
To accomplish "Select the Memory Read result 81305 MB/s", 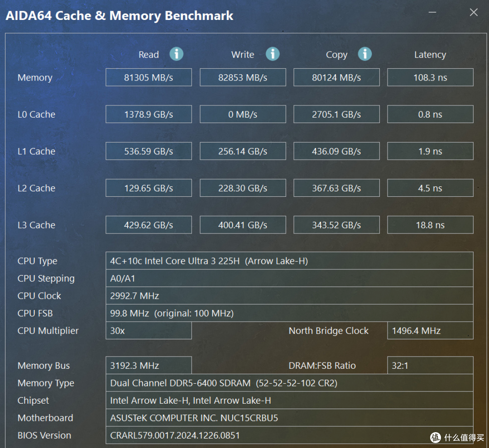I will 149,77.
